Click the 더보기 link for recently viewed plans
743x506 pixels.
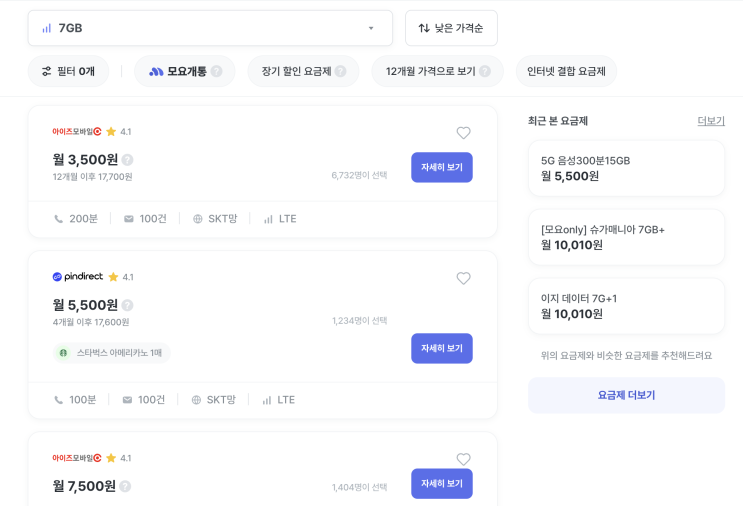(x=710, y=121)
